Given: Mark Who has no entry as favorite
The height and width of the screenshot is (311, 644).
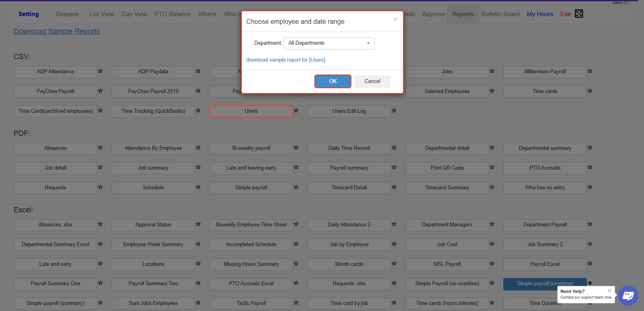Looking at the screenshot, I should click(x=590, y=187).
